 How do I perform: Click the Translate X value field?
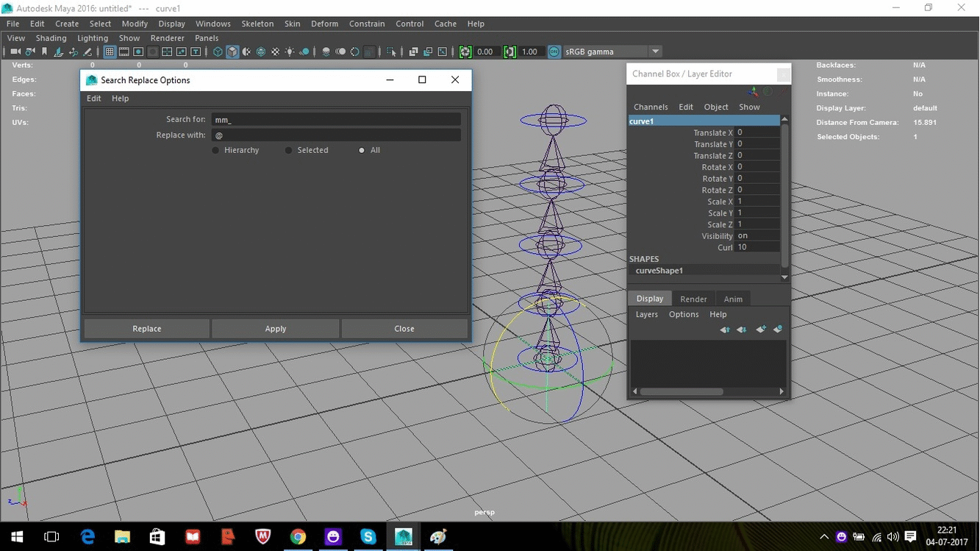click(757, 133)
